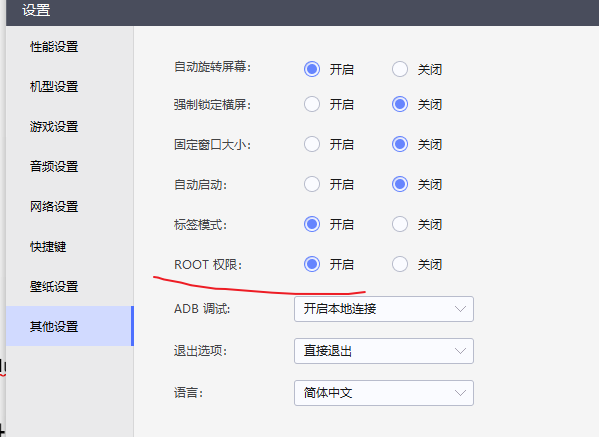Image resolution: width=599 pixels, height=437 pixels.
Task: Disable ROOT 权限 with 关闭 radio
Action: [x=400, y=264]
